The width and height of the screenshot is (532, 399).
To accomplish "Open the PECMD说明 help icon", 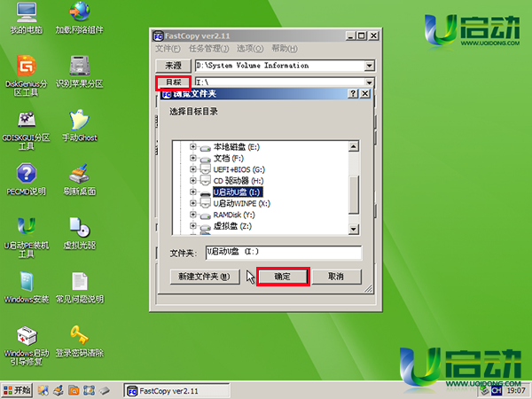I will [x=27, y=179].
